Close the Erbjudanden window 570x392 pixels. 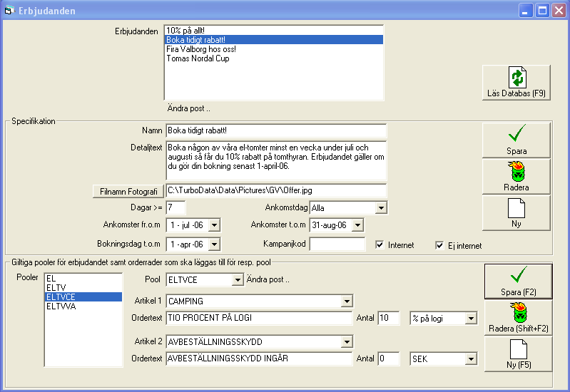559,11
